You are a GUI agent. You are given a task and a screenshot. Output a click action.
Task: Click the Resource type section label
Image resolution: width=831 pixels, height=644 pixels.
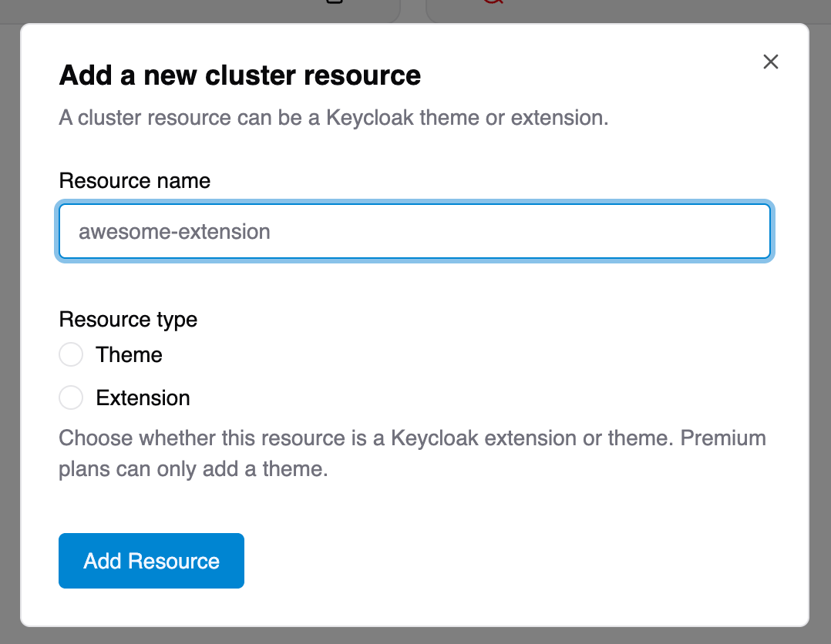pos(128,319)
